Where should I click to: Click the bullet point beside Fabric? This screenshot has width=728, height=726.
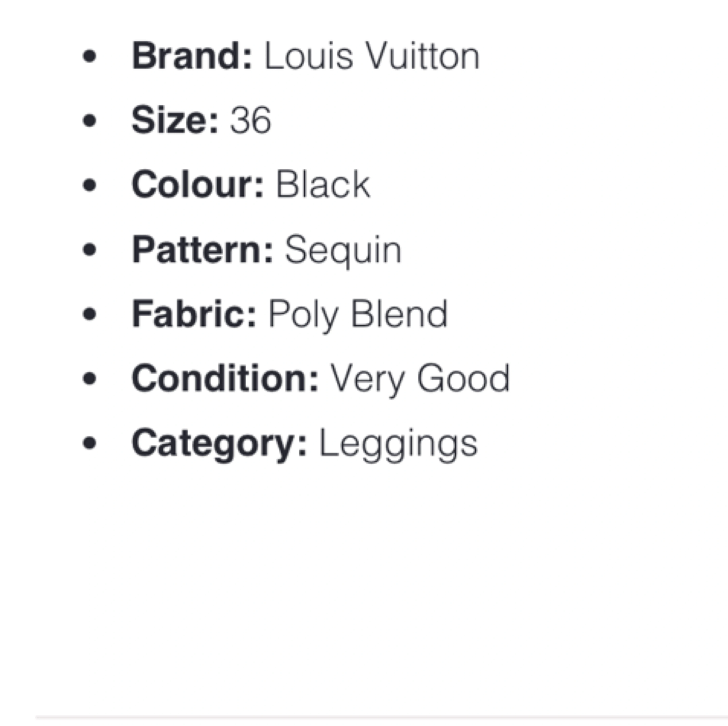89,314
